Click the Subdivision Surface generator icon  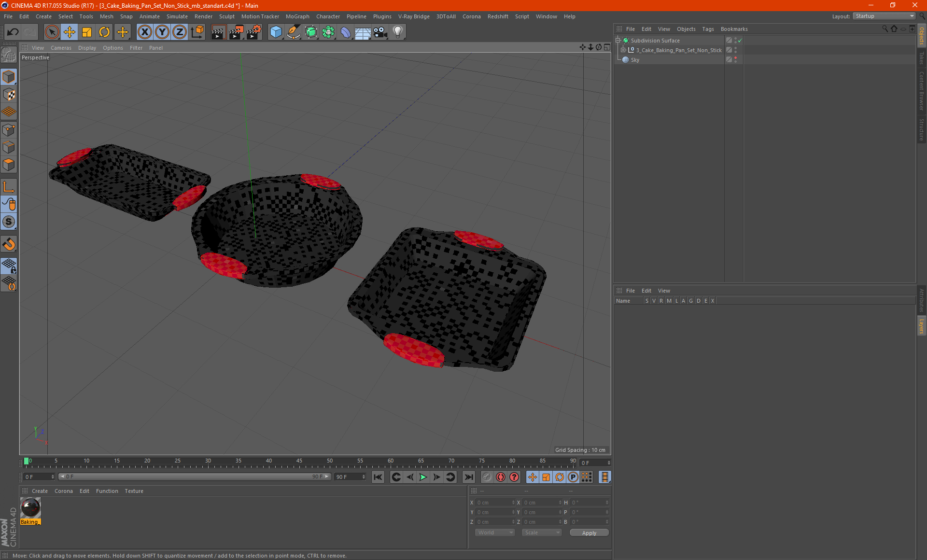(x=311, y=32)
